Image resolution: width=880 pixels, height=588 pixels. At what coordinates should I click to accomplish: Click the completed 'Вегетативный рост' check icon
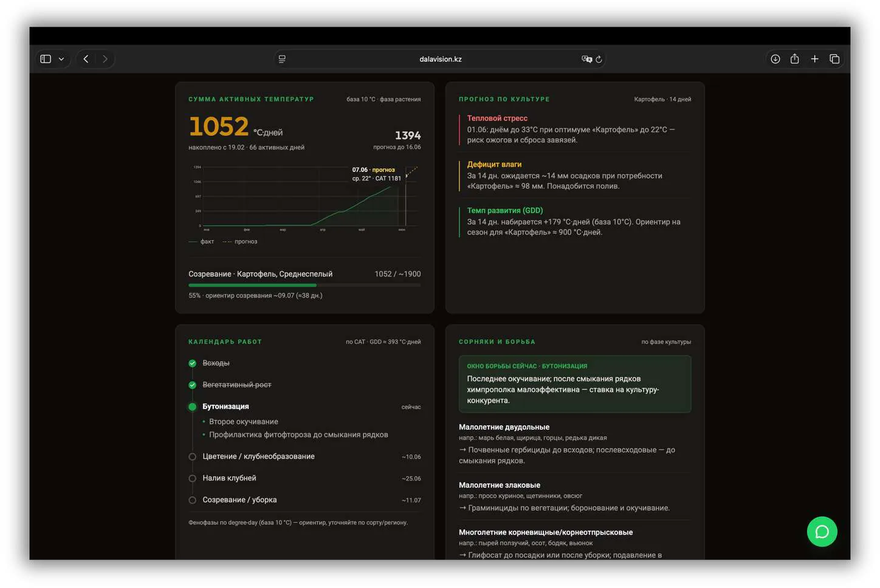click(192, 385)
